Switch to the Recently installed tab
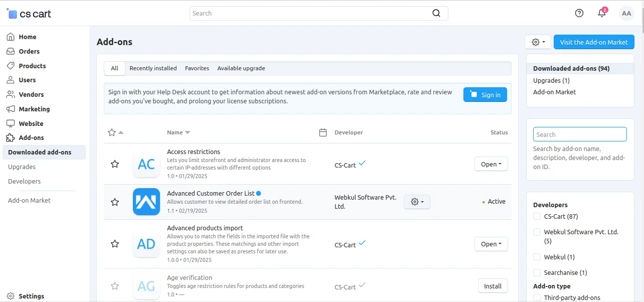The width and height of the screenshot is (644, 302). click(x=152, y=68)
